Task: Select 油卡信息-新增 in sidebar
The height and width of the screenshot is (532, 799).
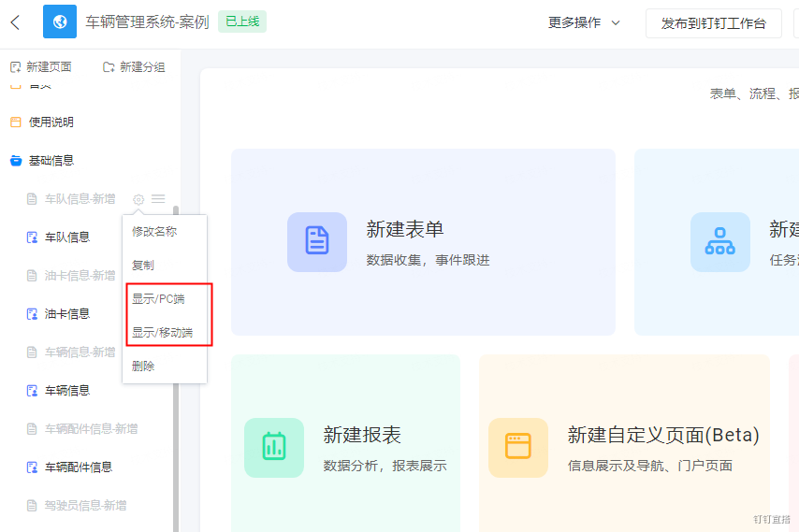Action: 80,276
